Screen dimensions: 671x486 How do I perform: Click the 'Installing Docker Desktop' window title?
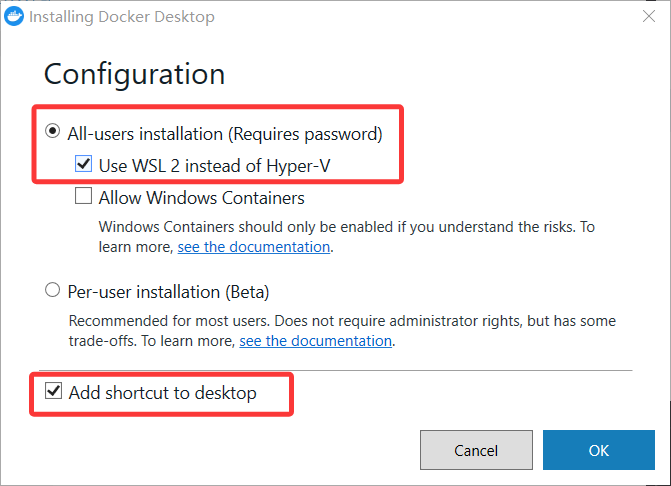[x=122, y=17]
